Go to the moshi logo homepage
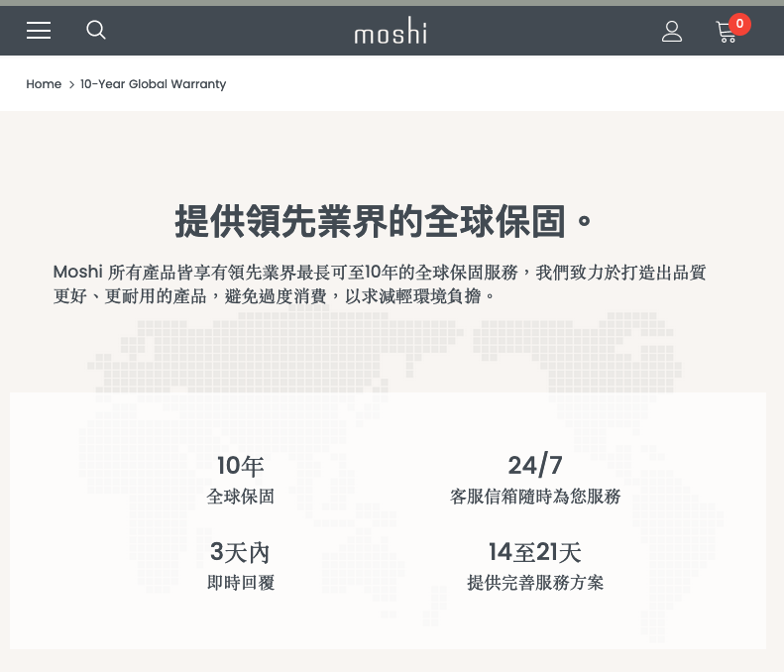The width and height of the screenshot is (784, 672). [391, 31]
